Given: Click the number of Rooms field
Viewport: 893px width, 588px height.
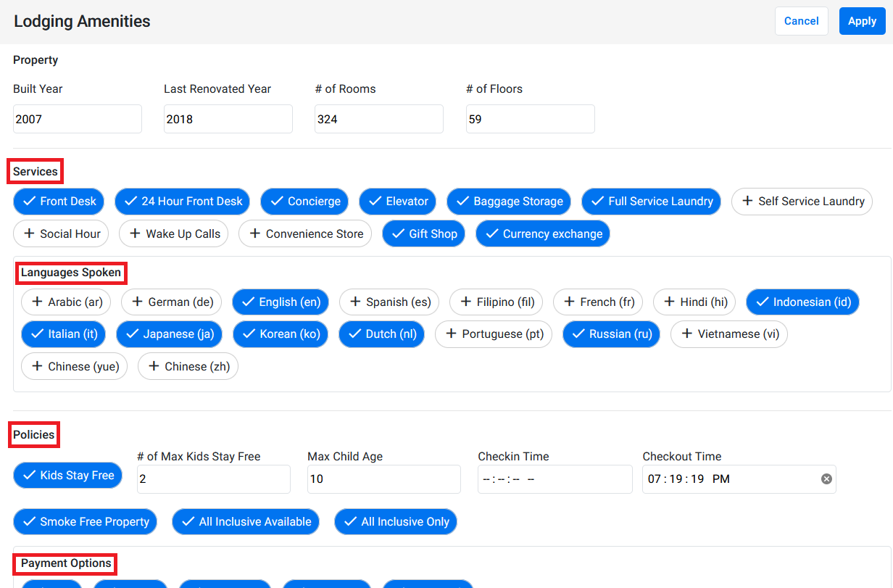Looking at the screenshot, I should pos(379,119).
